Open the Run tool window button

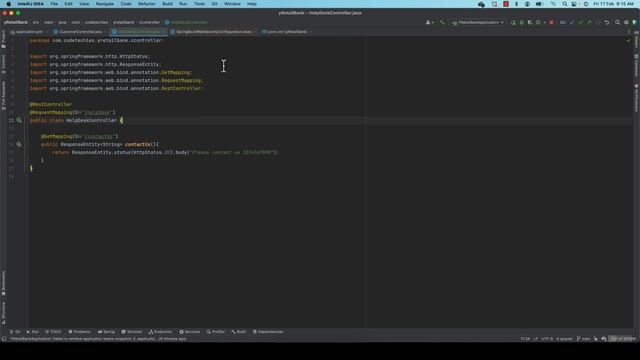point(32,332)
